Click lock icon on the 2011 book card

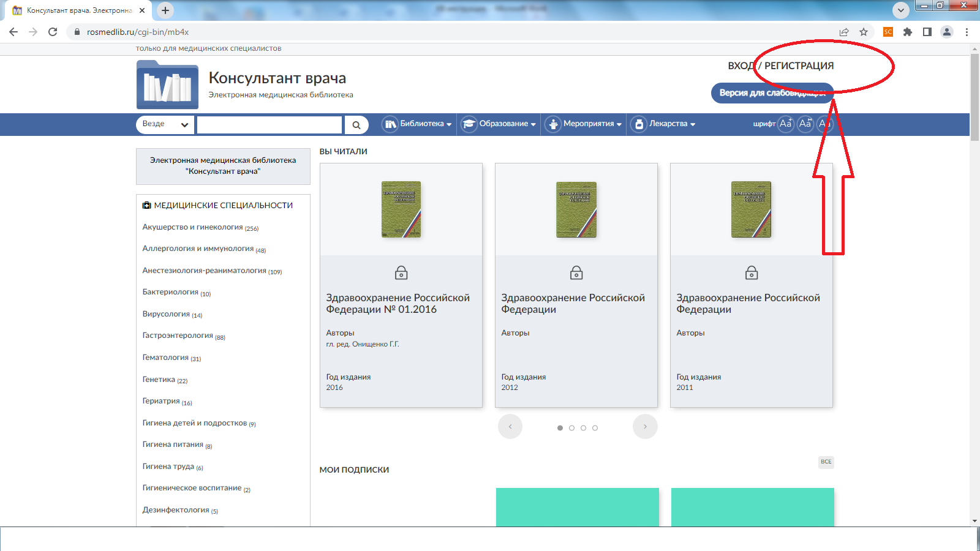(752, 272)
